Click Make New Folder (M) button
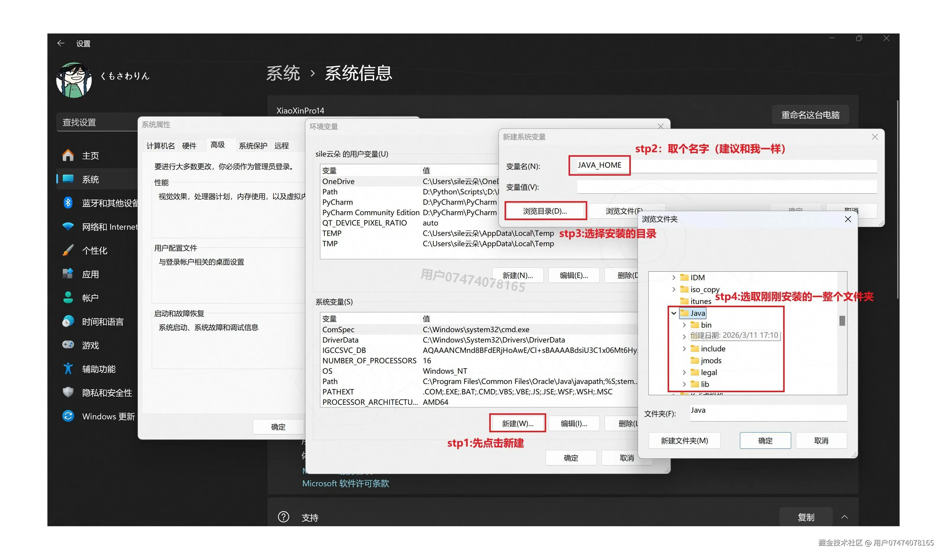This screenshot has width=947, height=560. pos(684,440)
